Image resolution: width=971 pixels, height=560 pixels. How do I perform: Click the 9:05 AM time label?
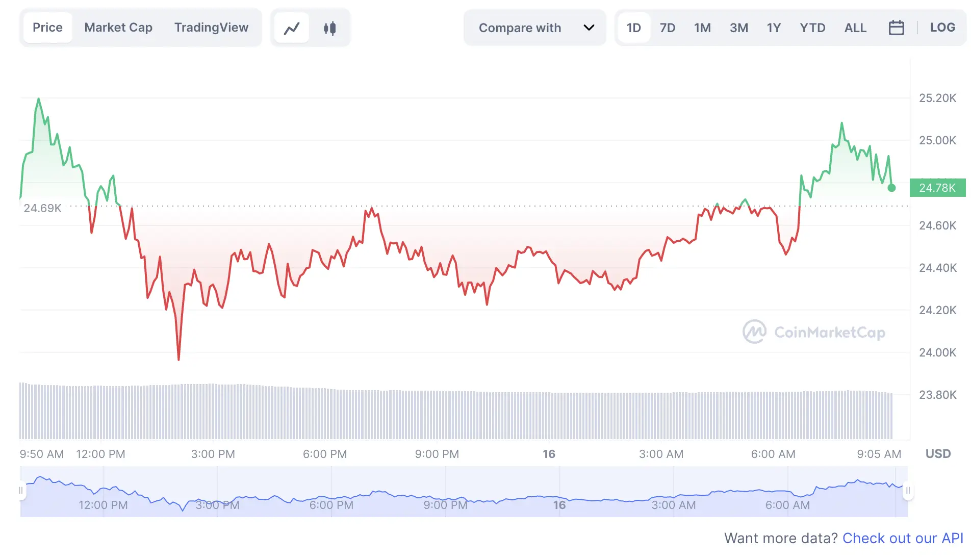coord(879,454)
